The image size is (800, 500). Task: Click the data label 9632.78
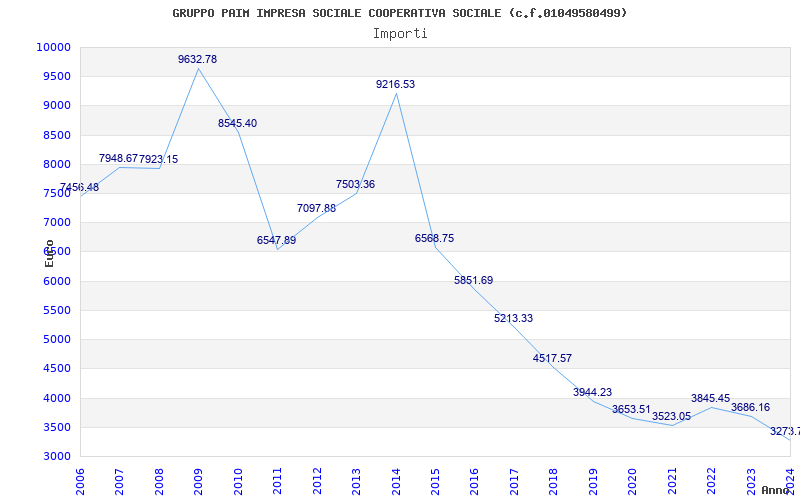click(197, 59)
